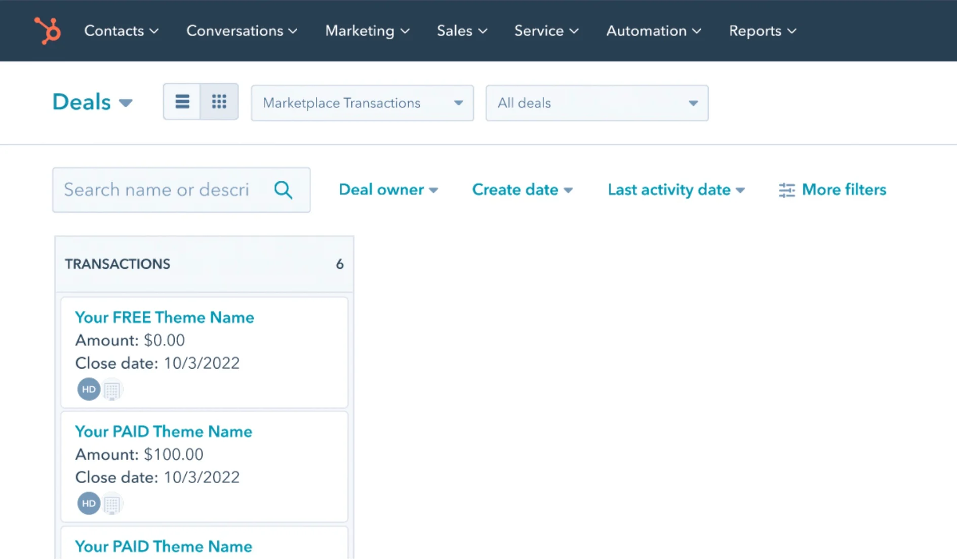Open Your PAID Theme Name $100.00 deal
957x560 pixels.
(x=164, y=431)
